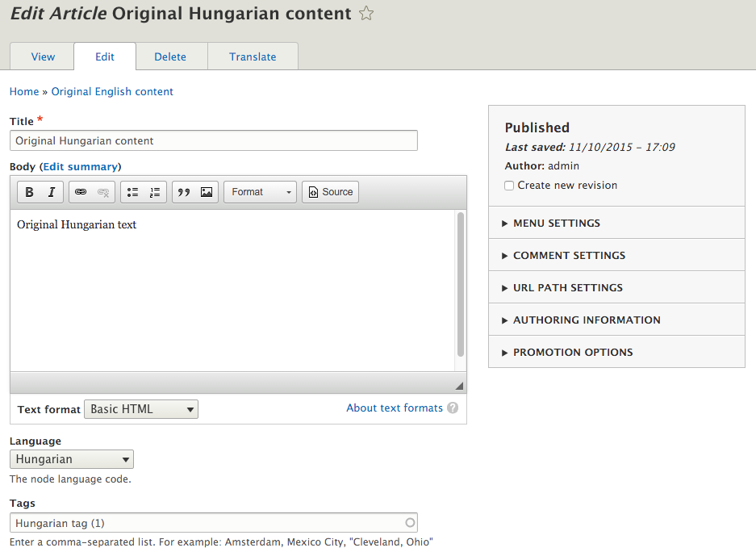Viewport: 756px width, 552px height.
Task: Click the editor resize handle corner
Action: point(459,386)
